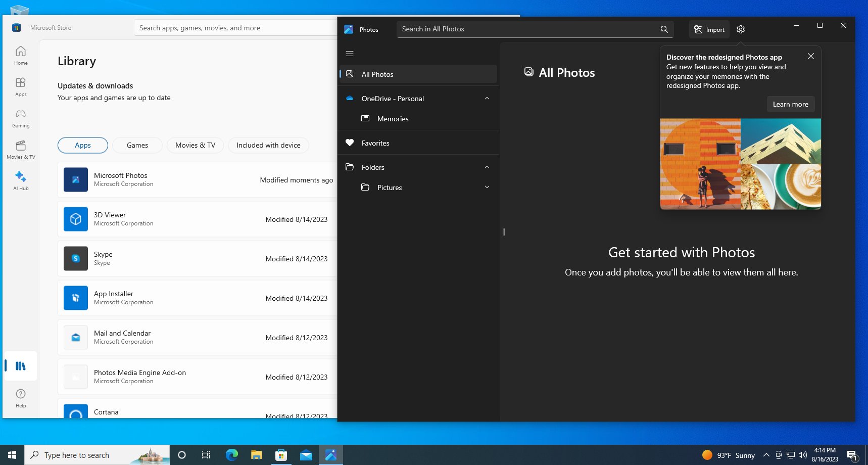Open the Included with device tab

point(268,145)
